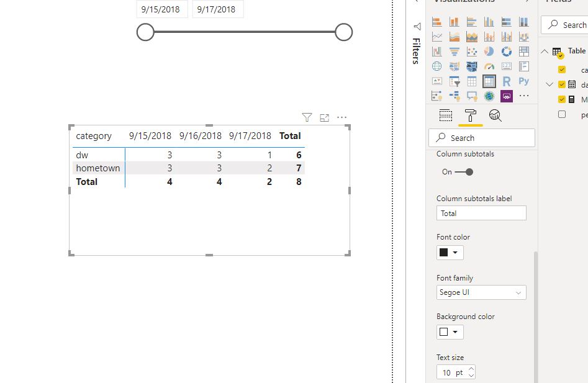Open the Font color picker
Image resolution: width=588 pixels, height=383 pixels.
pyautogui.click(x=450, y=252)
